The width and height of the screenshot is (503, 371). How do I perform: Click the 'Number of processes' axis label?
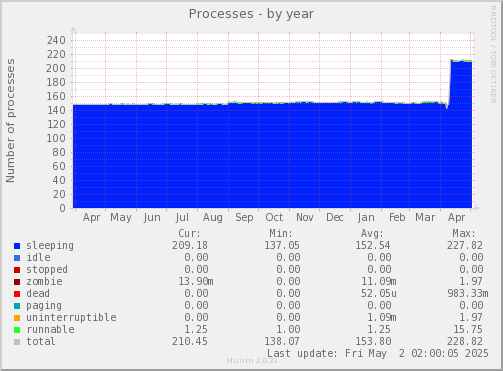click(10, 121)
